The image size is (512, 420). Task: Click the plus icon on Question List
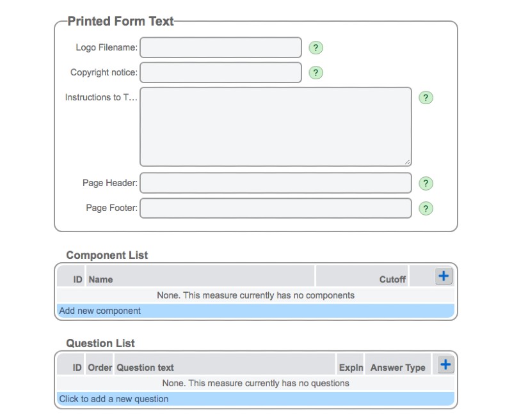click(x=444, y=364)
